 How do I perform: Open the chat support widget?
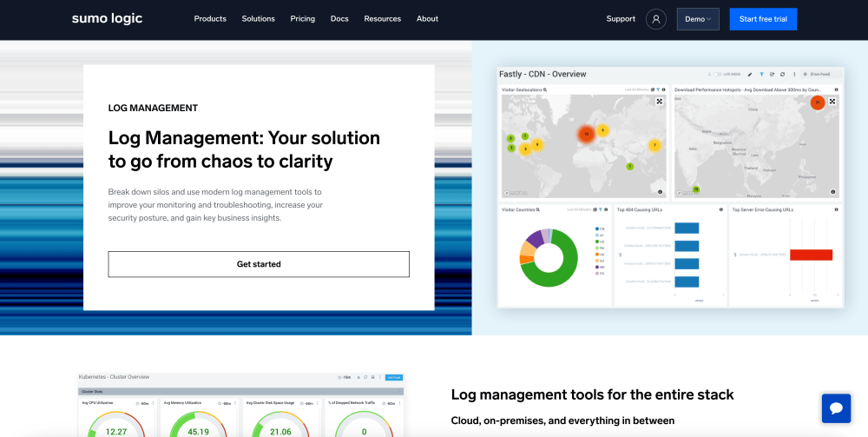coord(836,408)
